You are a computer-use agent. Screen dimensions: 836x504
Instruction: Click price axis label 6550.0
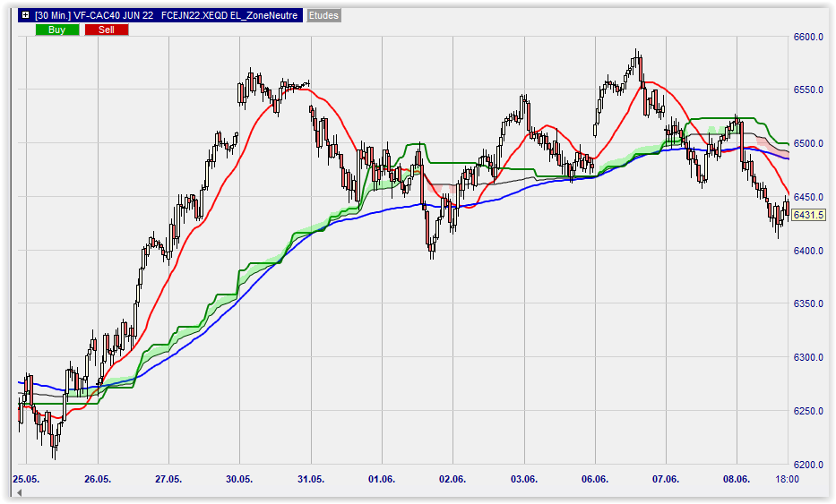click(x=808, y=90)
